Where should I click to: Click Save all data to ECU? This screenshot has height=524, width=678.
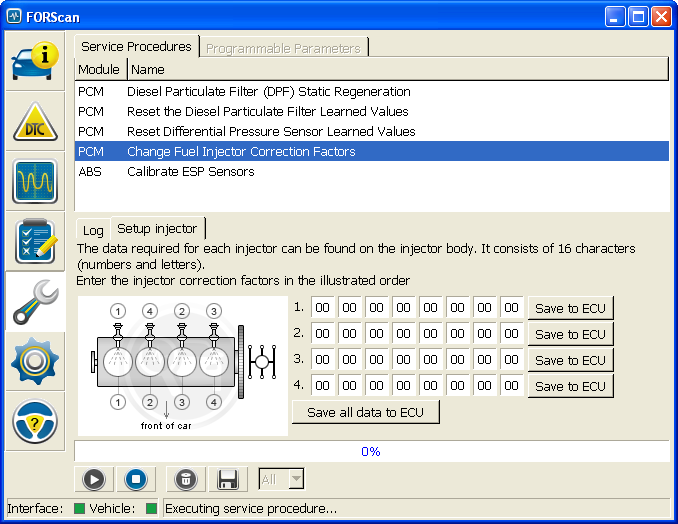(x=365, y=412)
